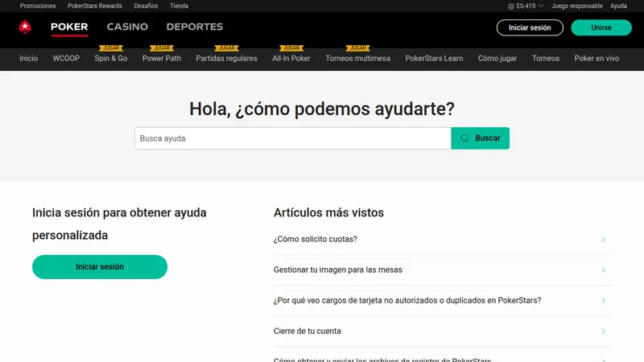644x362 pixels.
Task: Open Torneos multimesa menu item
Action: 357,58
